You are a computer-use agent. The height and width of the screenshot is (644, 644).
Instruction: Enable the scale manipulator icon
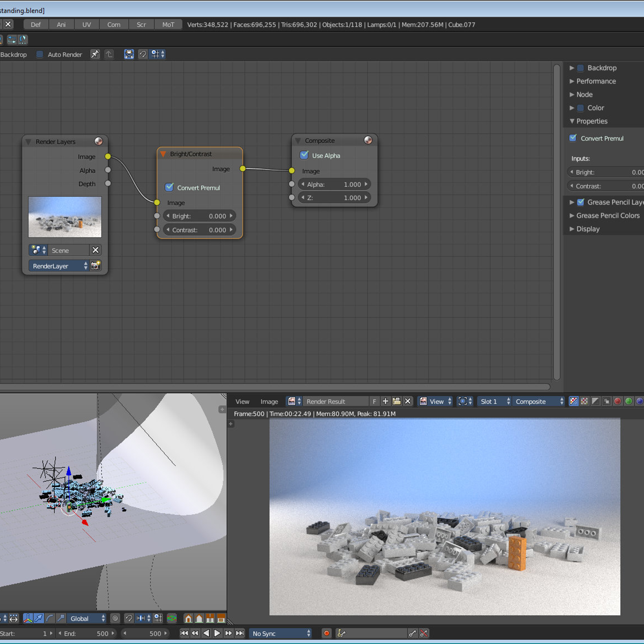(x=61, y=618)
